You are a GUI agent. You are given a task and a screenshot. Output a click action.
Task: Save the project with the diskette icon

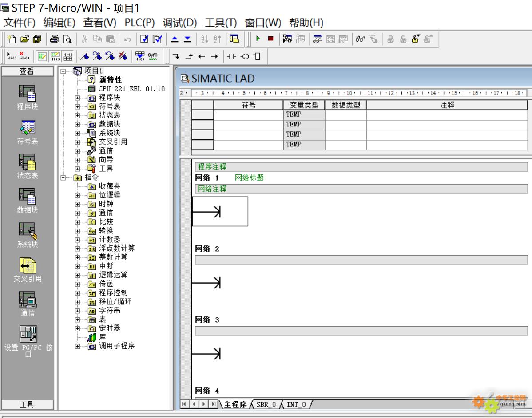tap(37, 39)
